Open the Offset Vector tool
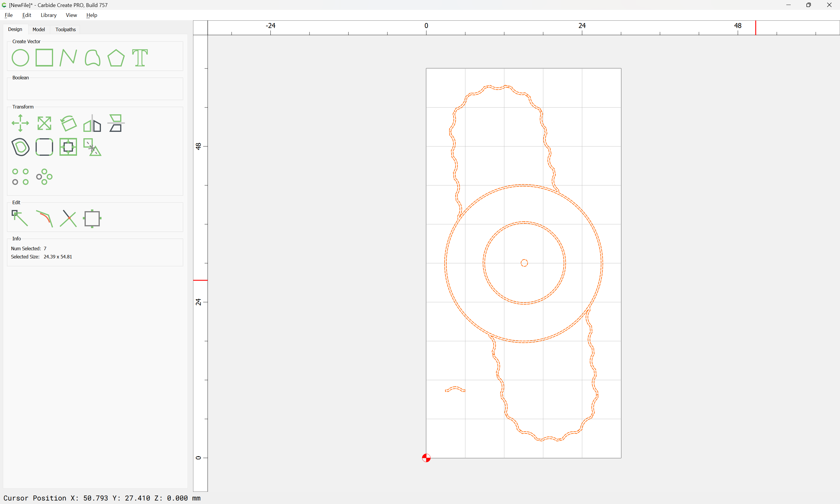 coord(20,147)
